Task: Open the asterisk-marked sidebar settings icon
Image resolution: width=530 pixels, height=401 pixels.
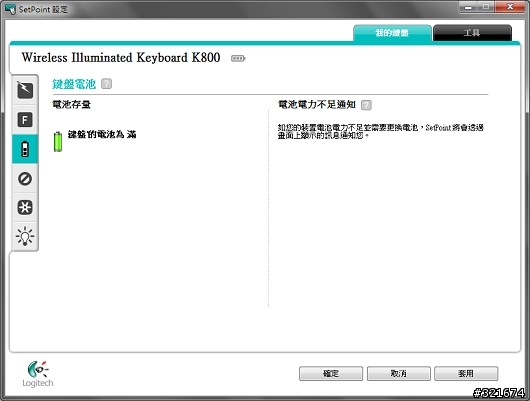Action: [x=25, y=207]
